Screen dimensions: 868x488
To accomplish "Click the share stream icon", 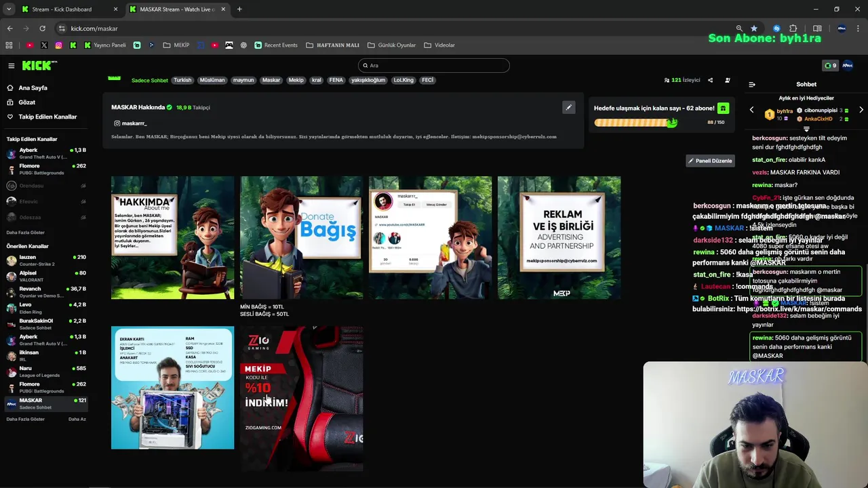I will coord(710,80).
